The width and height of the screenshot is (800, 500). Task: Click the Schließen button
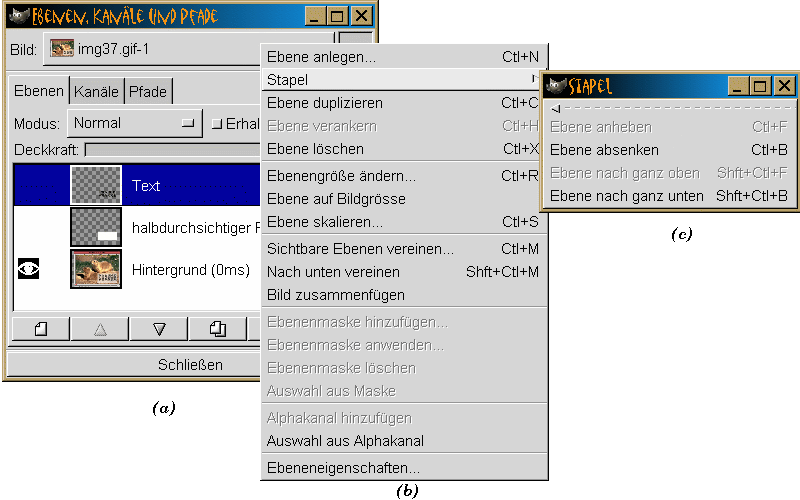pos(135,364)
